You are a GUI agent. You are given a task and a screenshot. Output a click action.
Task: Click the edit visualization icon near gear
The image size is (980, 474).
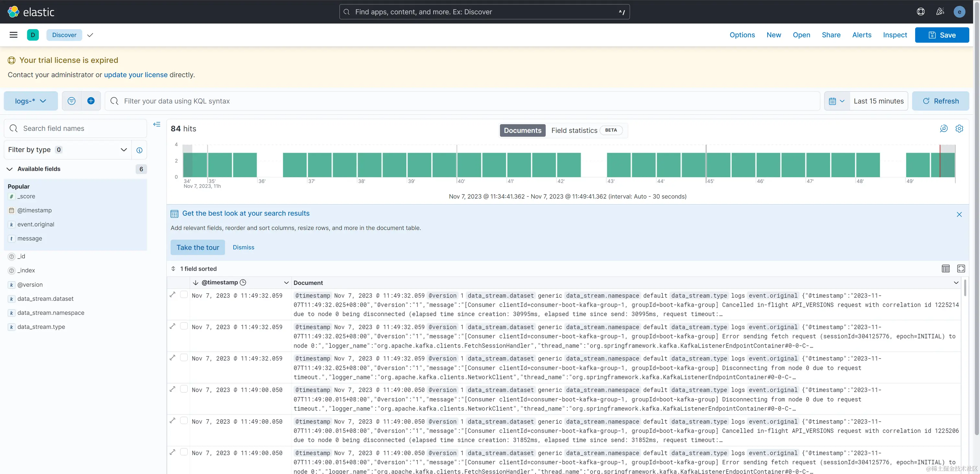click(x=943, y=129)
